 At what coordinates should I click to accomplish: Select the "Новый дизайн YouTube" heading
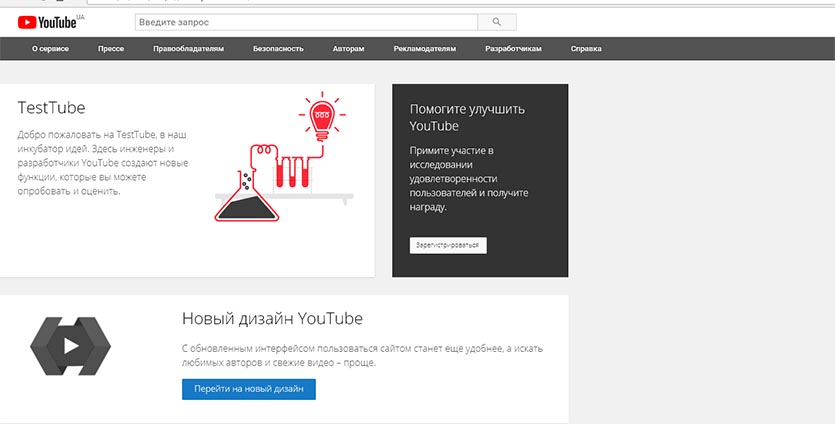(x=272, y=319)
